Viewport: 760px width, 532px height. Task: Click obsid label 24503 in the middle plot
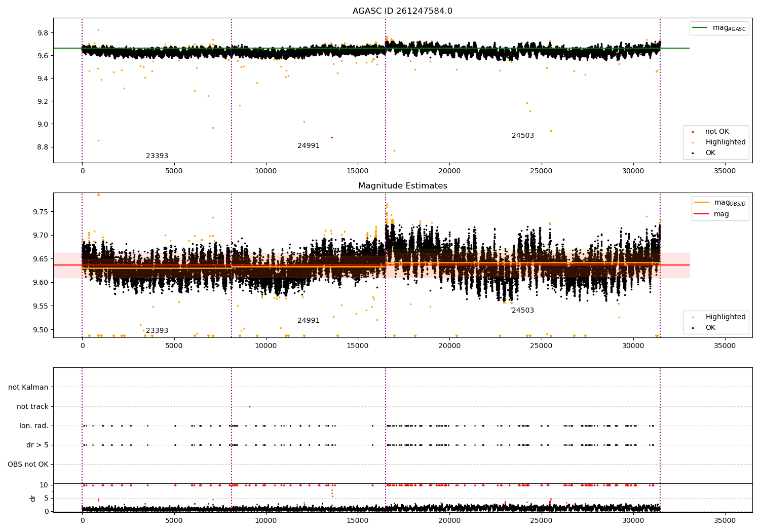[523, 311]
